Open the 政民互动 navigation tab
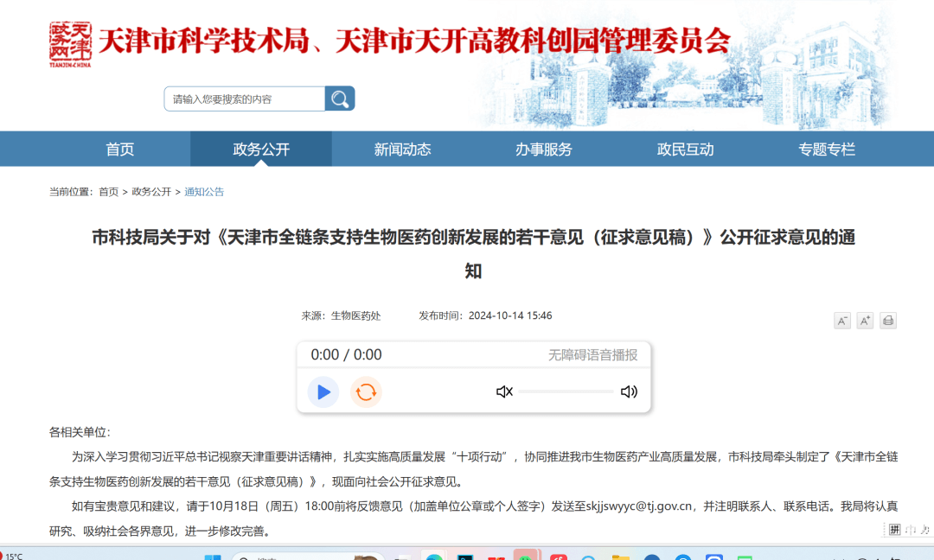The width and height of the screenshot is (934, 560). coord(686,149)
